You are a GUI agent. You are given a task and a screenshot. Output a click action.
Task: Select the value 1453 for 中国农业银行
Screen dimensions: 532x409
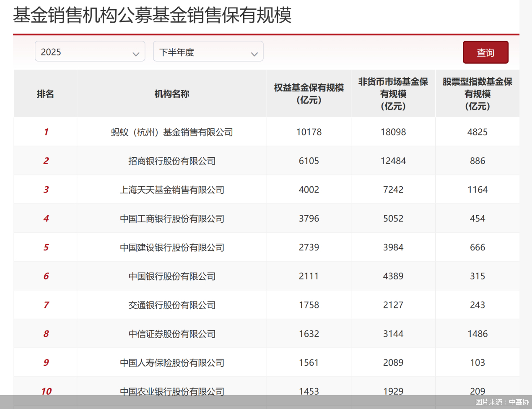pos(309,391)
